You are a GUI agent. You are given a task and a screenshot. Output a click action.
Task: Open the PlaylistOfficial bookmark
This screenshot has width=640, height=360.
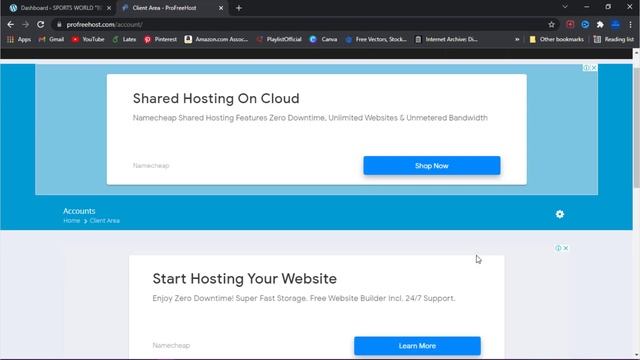click(x=279, y=39)
